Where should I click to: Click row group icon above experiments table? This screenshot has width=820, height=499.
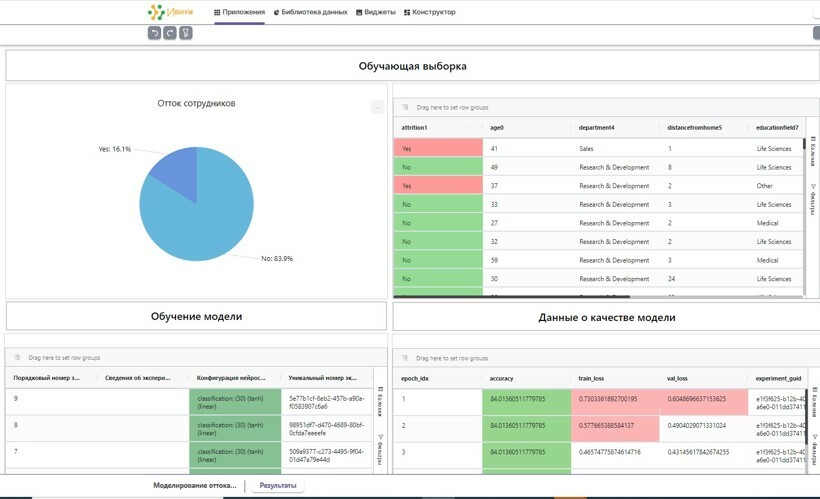point(17,357)
